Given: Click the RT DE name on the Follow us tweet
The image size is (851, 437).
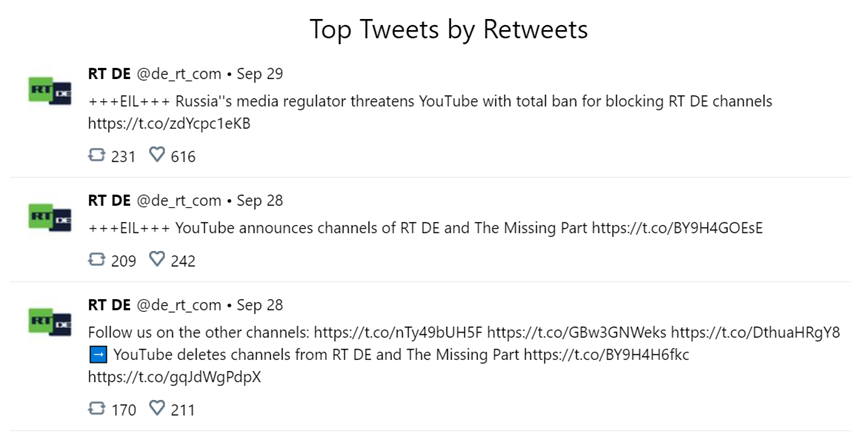Looking at the screenshot, I should (x=109, y=305).
